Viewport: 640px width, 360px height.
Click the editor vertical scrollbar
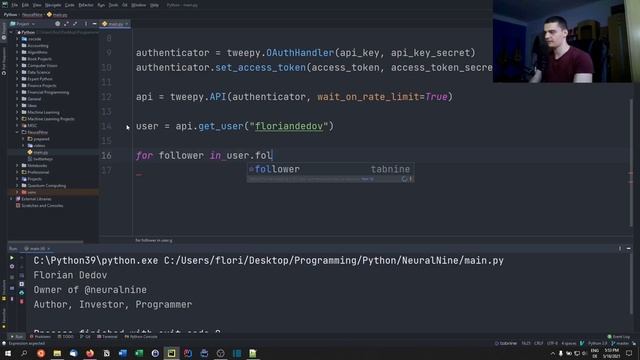pos(630,163)
